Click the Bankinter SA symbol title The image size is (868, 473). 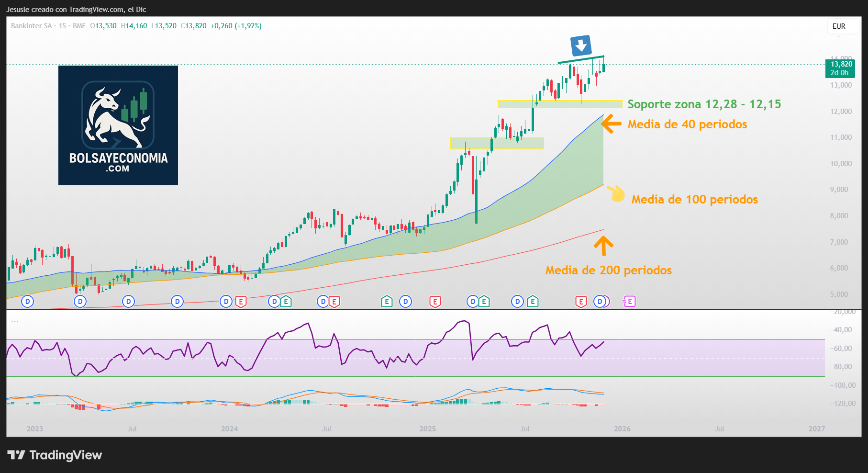(x=31, y=26)
